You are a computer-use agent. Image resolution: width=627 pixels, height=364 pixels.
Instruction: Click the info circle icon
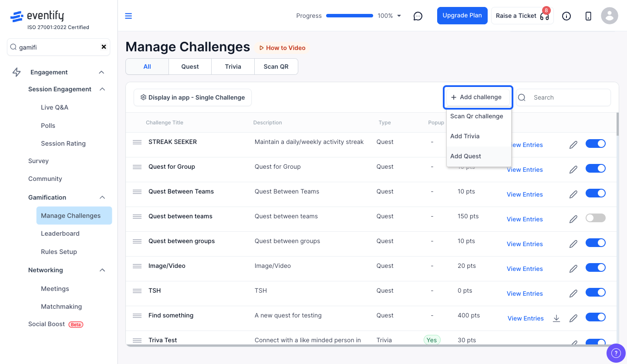click(x=566, y=16)
